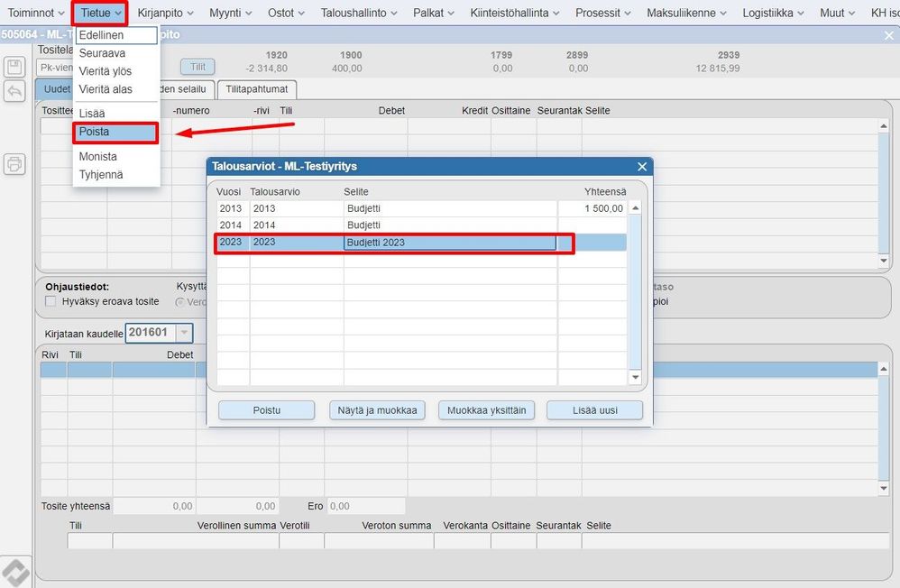Click the diamond logo icon at bottom left
This screenshot has height=588, width=900.
coord(15,573)
